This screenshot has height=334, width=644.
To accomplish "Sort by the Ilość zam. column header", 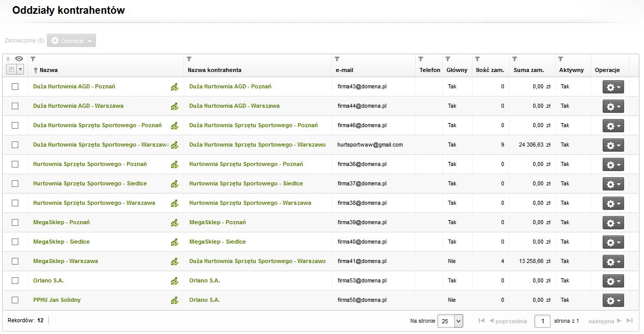I will tap(490, 70).
